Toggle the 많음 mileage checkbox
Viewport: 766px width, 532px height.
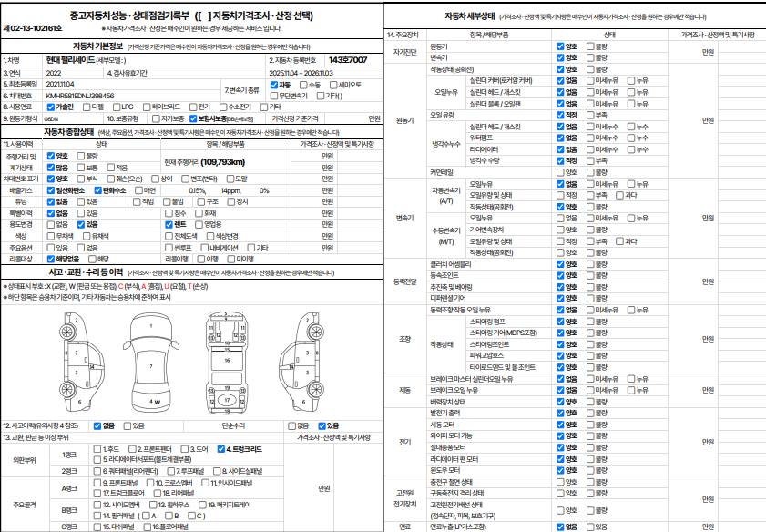coord(51,168)
